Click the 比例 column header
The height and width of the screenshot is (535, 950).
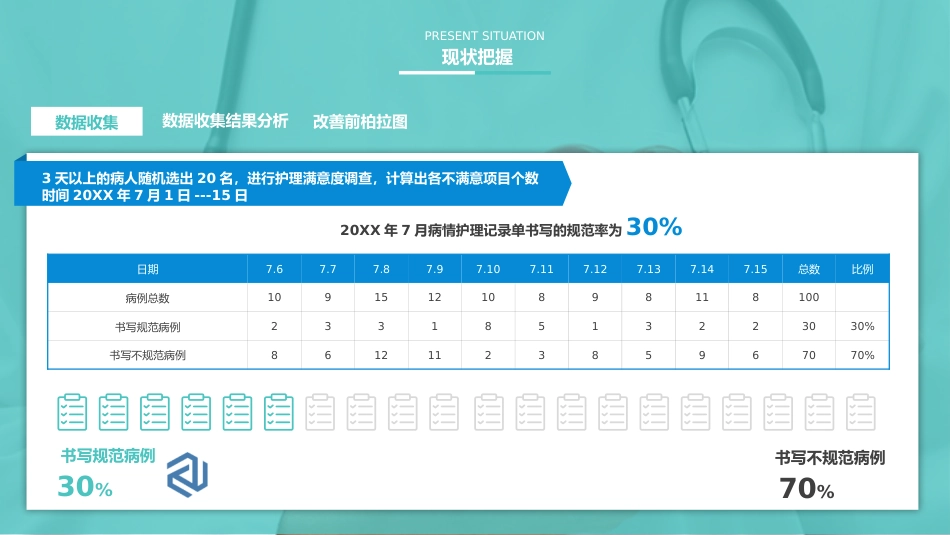pos(862,269)
